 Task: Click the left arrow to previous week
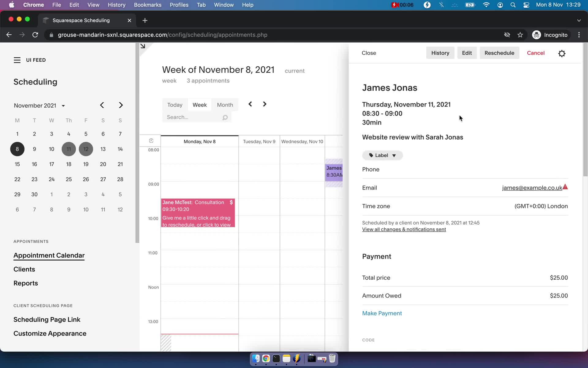point(250,104)
